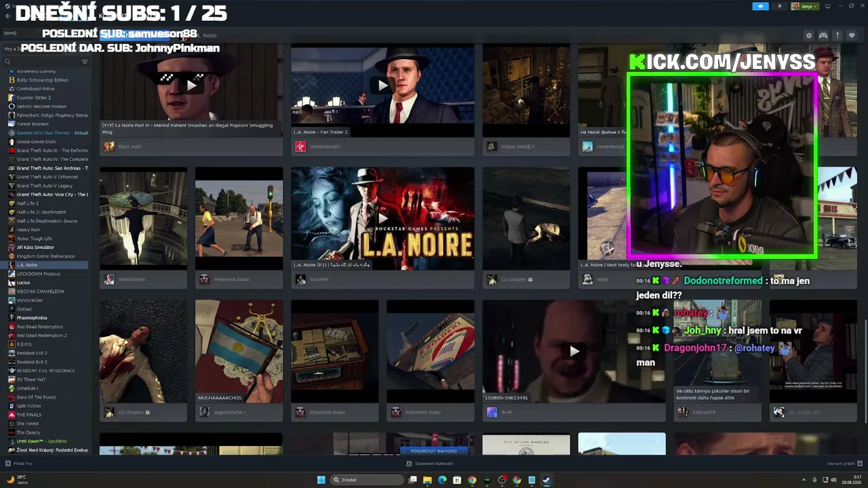Open Domů home link

pos(10,33)
